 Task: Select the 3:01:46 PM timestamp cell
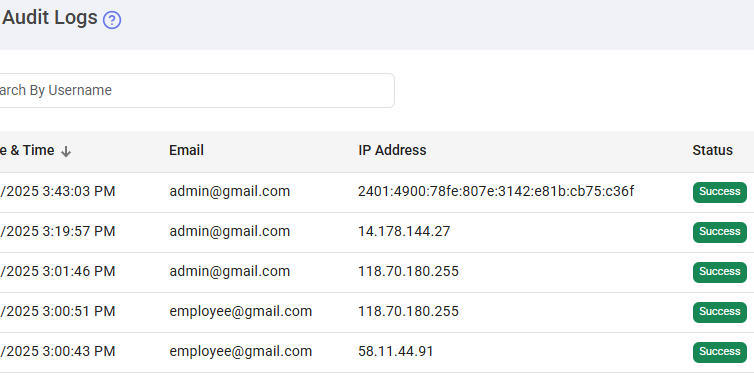coord(58,271)
